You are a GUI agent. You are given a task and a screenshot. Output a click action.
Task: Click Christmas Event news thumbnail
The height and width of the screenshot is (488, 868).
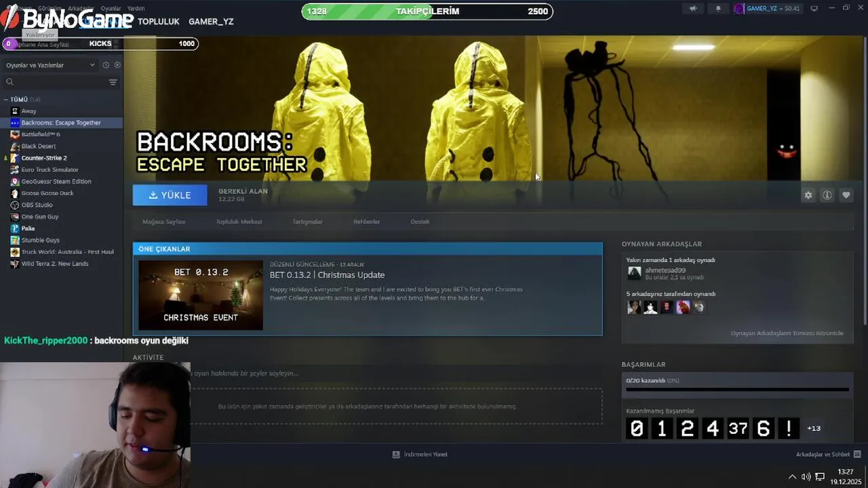[201, 295]
